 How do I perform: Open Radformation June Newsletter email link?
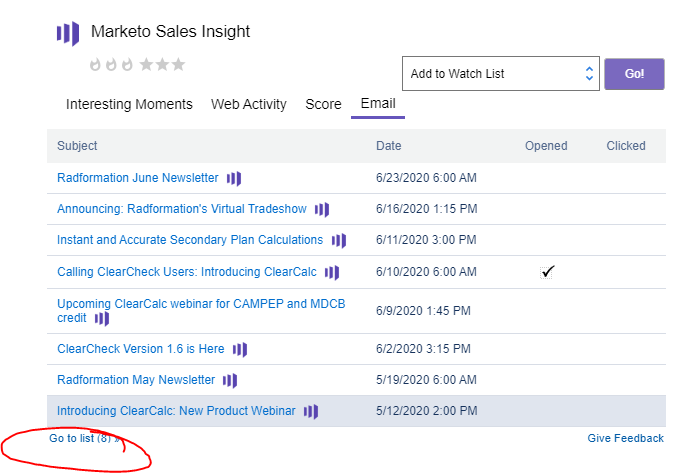(x=137, y=178)
